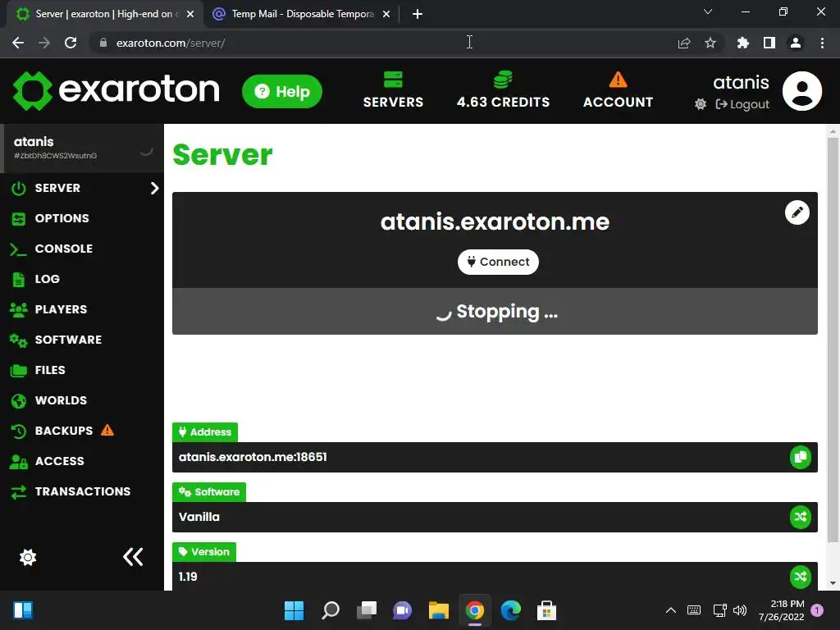The height and width of the screenshot is (630, 840).
Task: Open the Account page with warning icon
Action: point(618,90)
